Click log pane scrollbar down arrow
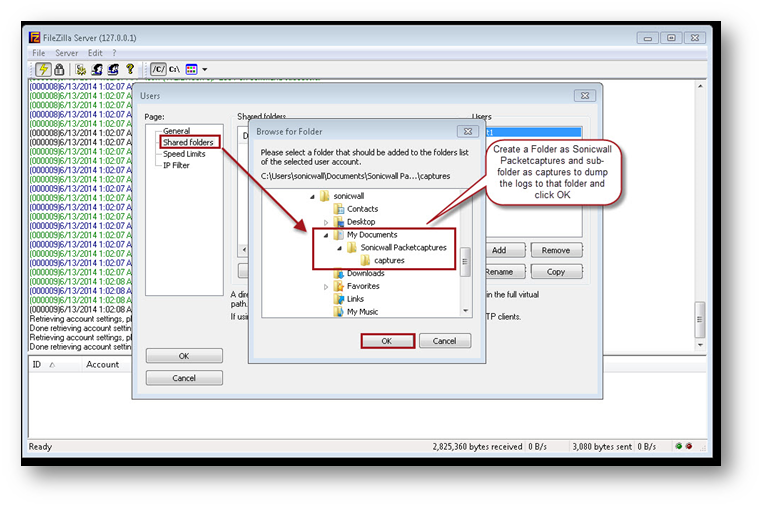Viewport: 763px width, 508px height. (700, 345)
